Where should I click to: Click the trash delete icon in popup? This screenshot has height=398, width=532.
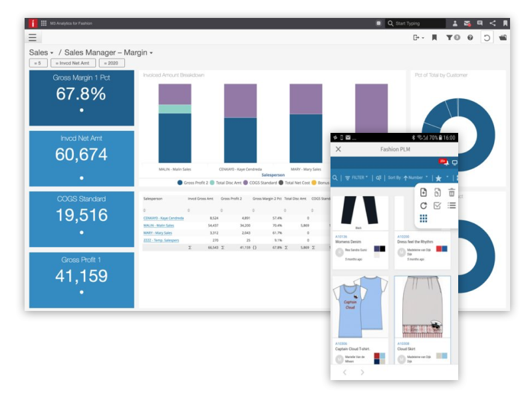click(452, 193)
